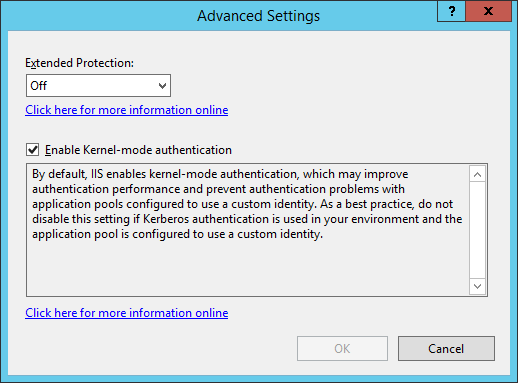Close the Advanced Settings dialog with X

(488, 11)
